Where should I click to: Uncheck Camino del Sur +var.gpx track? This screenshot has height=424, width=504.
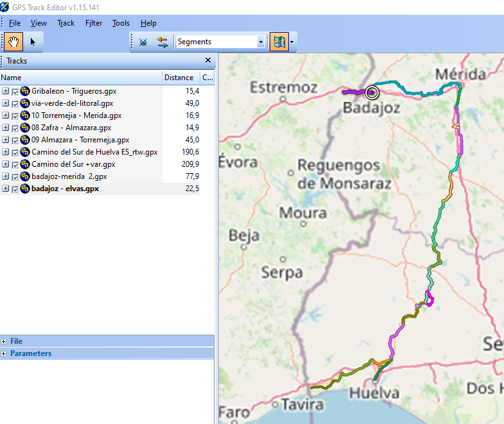click(15, 165)
